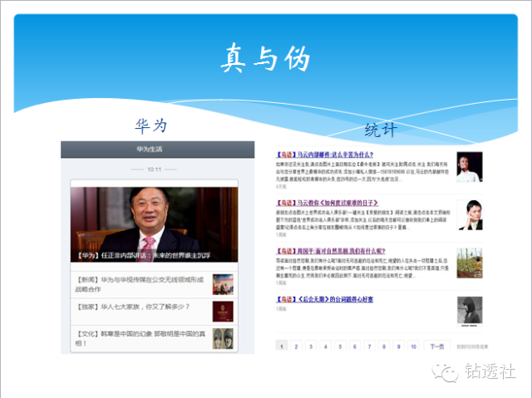
Task: Click the 10:11 timestamp in the chat
Action: [x=155, y=170]
